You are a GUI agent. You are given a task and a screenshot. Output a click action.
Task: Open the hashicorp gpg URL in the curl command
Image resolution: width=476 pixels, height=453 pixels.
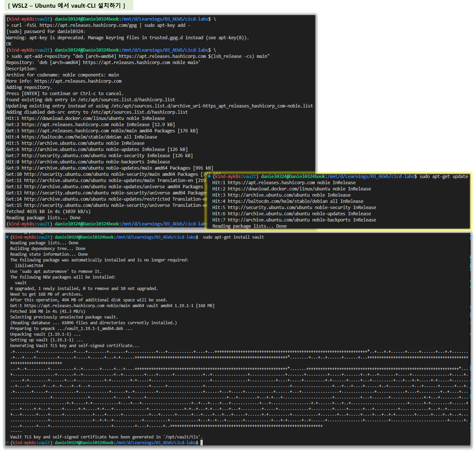tap(88, 25)
